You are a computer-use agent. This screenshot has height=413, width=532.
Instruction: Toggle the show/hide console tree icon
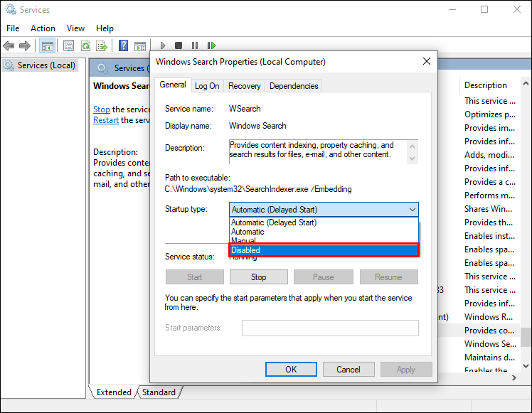point(47,45)
